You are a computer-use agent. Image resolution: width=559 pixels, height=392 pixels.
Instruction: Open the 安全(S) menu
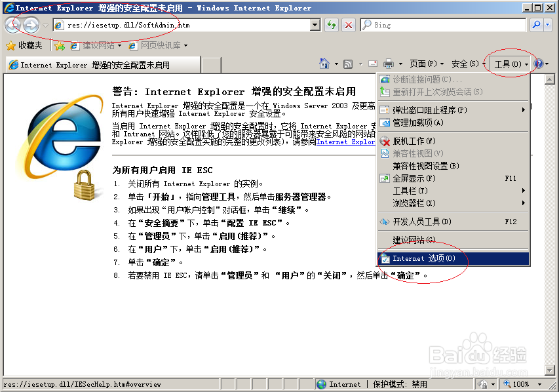pyautogui.click(x=468, y=64)
